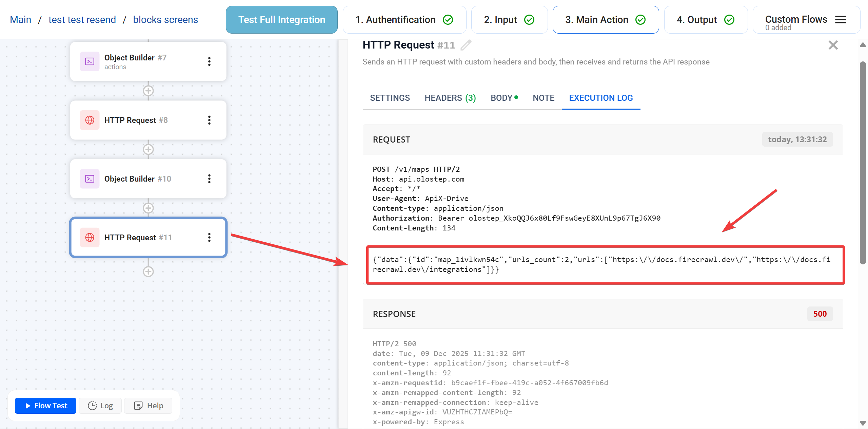This screenshot has width=868, height=429.
Task: Close the HTTP Request #11 panel
Action: coord(833,45)
